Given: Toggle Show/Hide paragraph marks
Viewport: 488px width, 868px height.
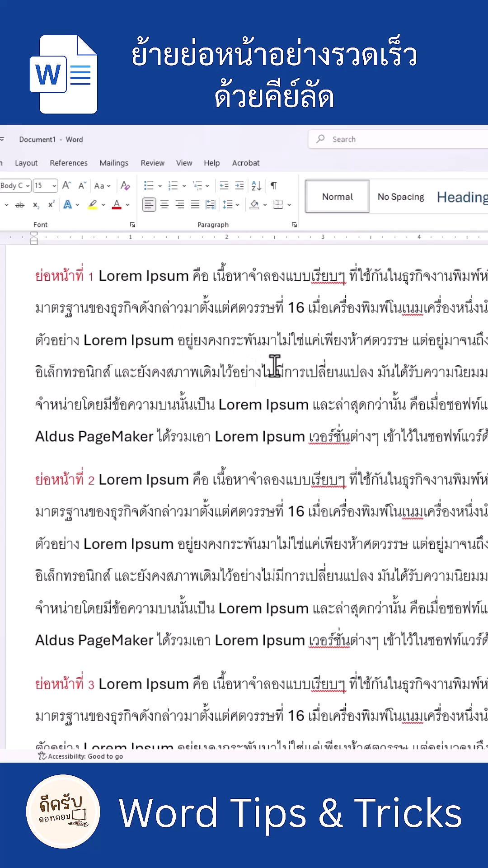Looking at the screenshot, I should pos(274,185).
